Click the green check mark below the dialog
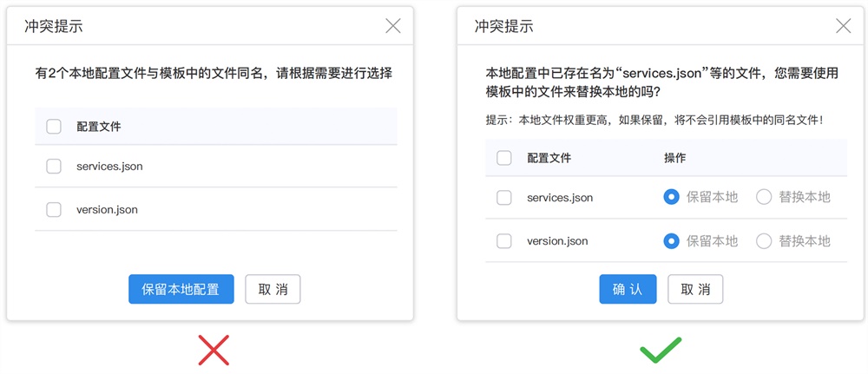868x374 pixels. click(x=661, y=351)
